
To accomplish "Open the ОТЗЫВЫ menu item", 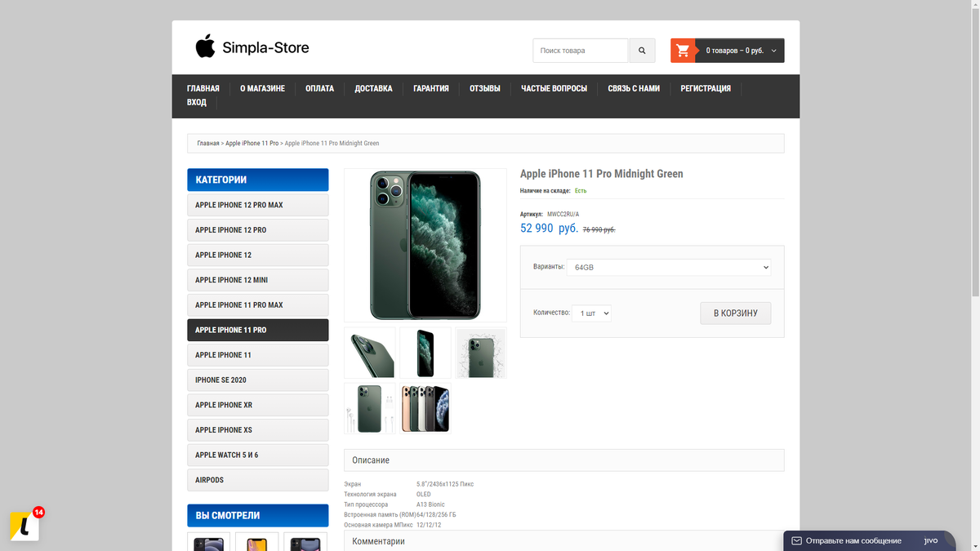I will pos(485,88).
